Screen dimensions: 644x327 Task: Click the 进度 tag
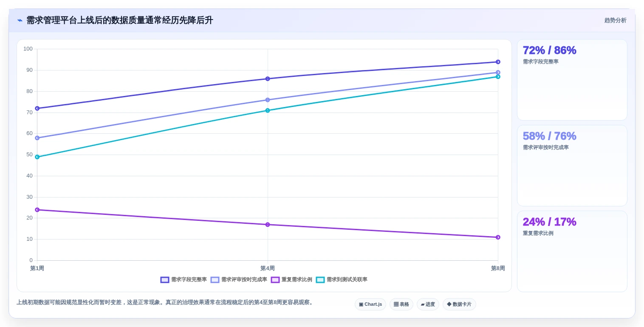[x=428, y=304]
